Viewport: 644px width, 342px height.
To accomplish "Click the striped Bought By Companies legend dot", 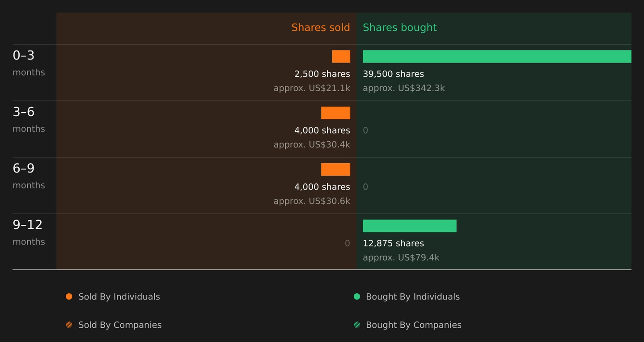I will 357,325.
